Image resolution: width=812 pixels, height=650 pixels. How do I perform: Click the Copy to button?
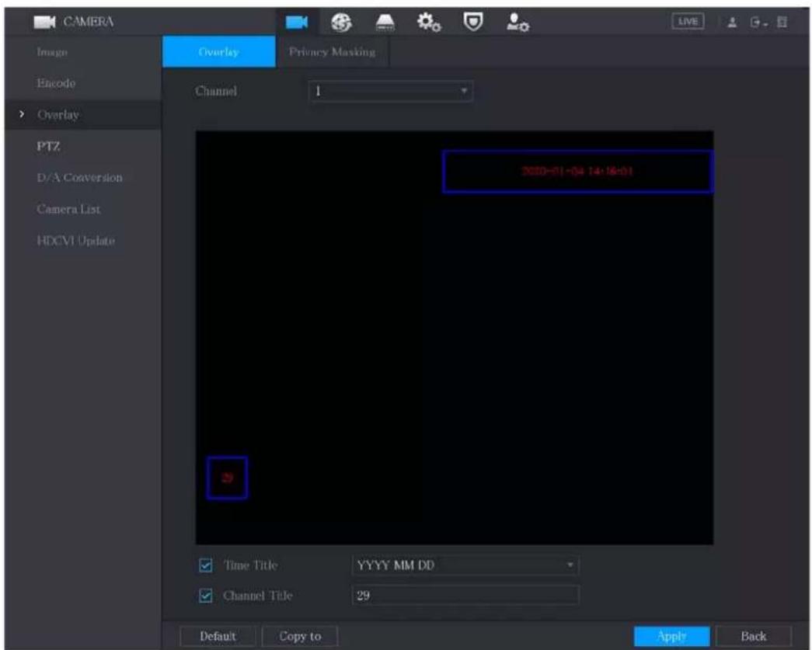click(x=300, y=636)
